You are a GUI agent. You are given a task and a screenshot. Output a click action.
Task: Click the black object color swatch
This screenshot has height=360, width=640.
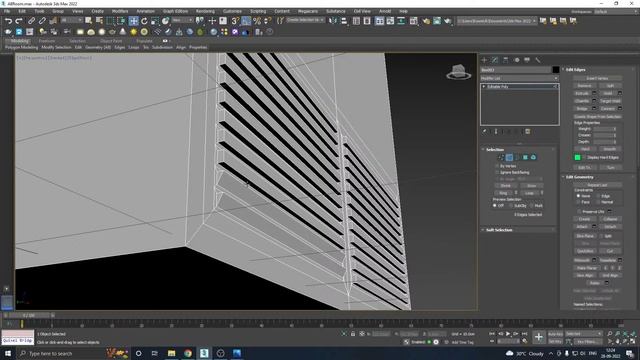pyautogui.click(x=556, y=70)
